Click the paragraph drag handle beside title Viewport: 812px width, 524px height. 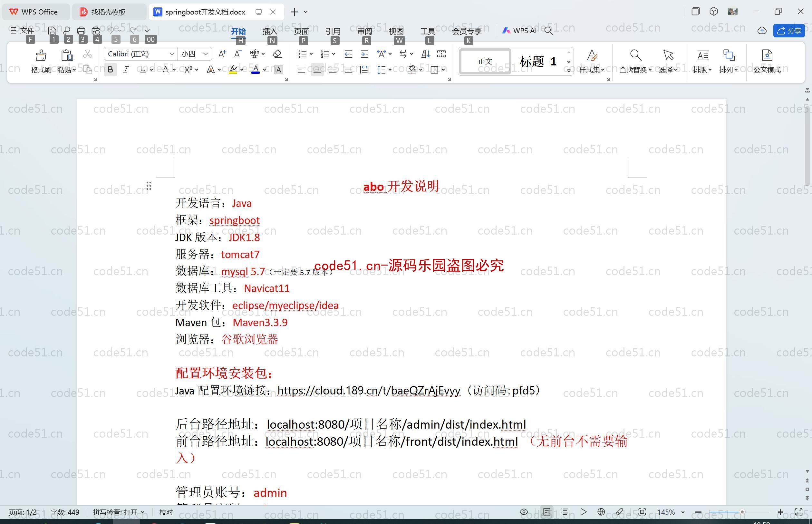point(149,186)
